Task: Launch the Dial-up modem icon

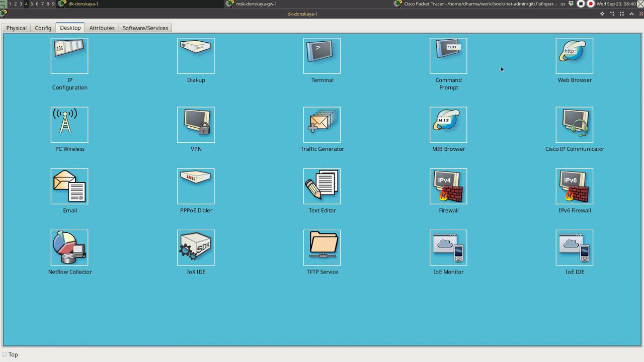Action: (x=196, y=56)
